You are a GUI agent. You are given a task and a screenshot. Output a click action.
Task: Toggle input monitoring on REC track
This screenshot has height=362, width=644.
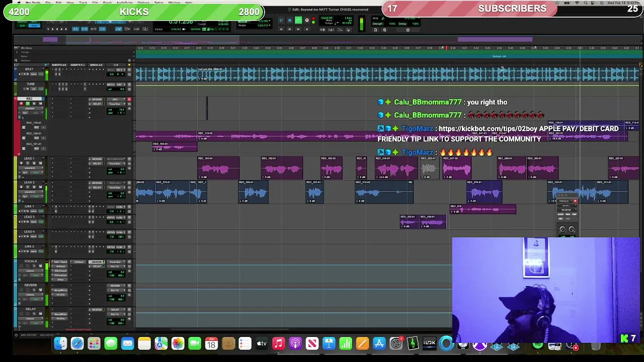click(28, 104)
